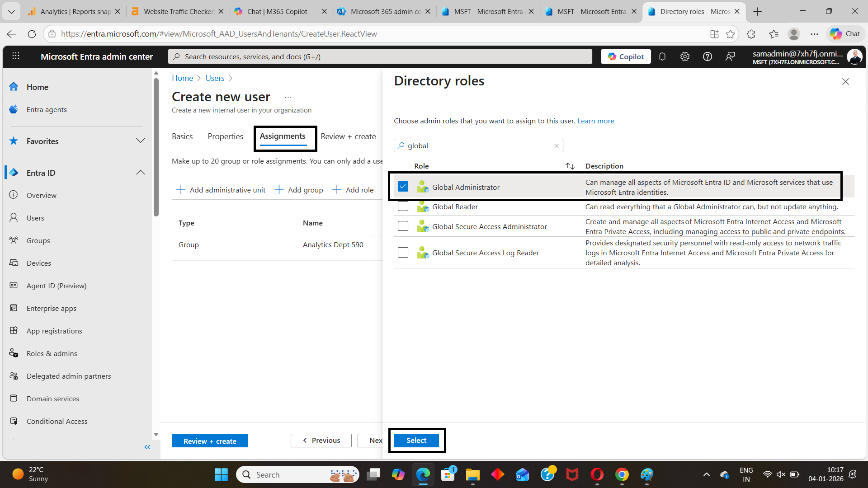Uncheck the Global Administrator checkbox
The image size is (868, 488).
point(403,187)
